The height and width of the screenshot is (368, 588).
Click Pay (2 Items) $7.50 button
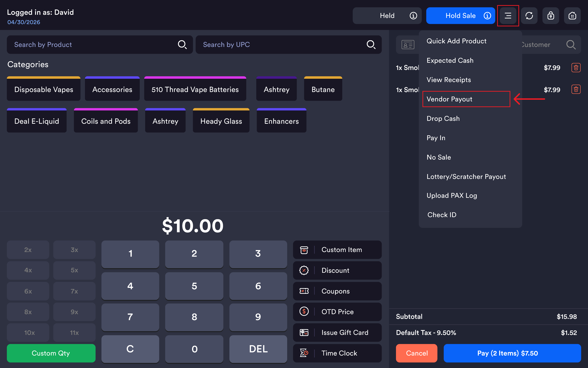click(x=512, y=353)
